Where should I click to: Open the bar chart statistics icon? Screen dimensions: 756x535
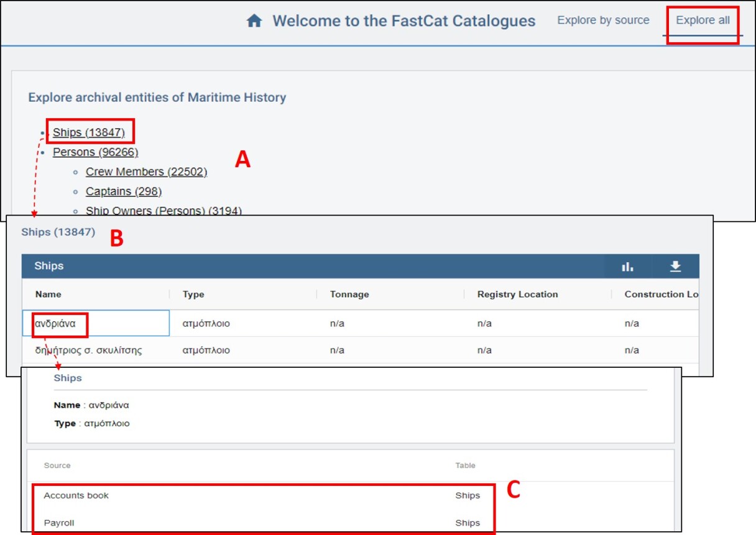click(x=627, y=267)
